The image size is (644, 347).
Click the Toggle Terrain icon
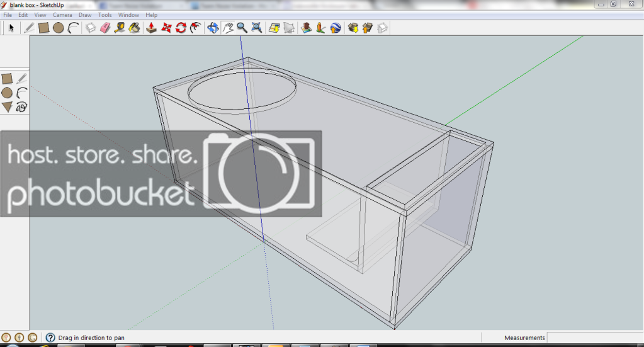point(289,28)
